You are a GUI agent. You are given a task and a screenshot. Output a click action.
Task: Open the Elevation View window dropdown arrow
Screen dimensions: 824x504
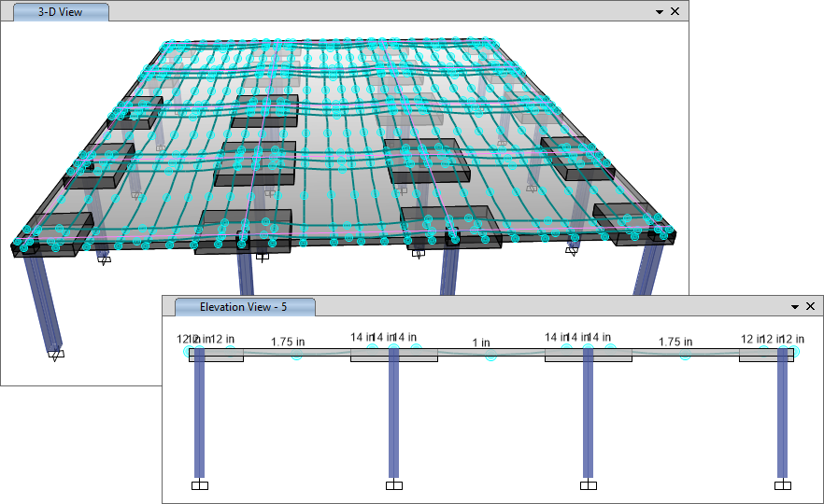point(795,306)
